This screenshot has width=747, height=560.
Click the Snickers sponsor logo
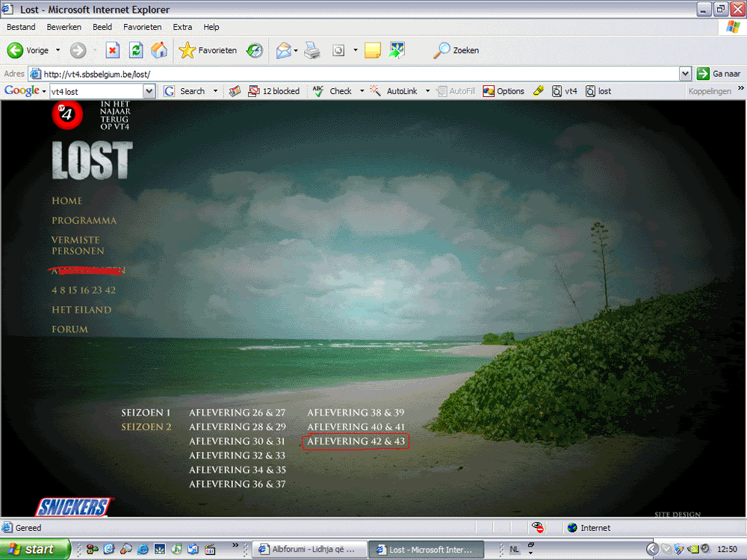[x=74, y=507]
